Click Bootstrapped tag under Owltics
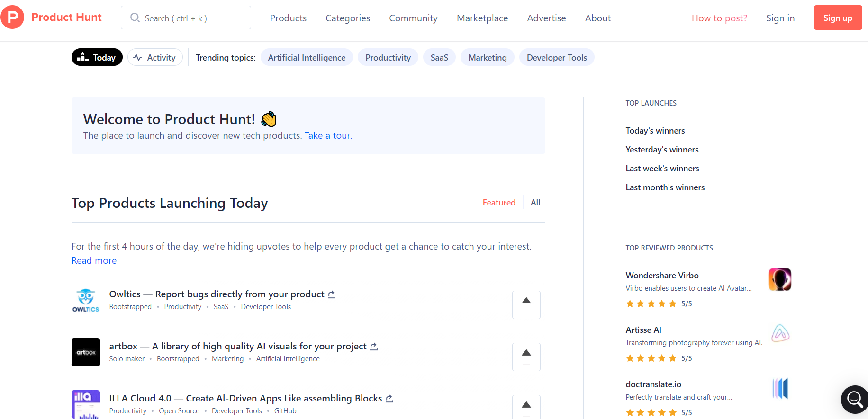The image size is (868, 419). [x=130, y=307]
